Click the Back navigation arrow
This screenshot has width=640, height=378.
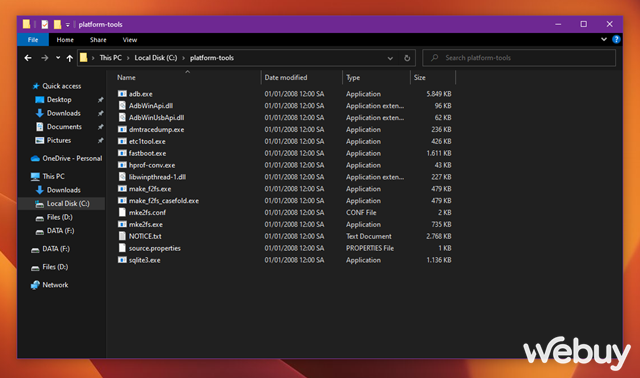[x=28, y=58]
